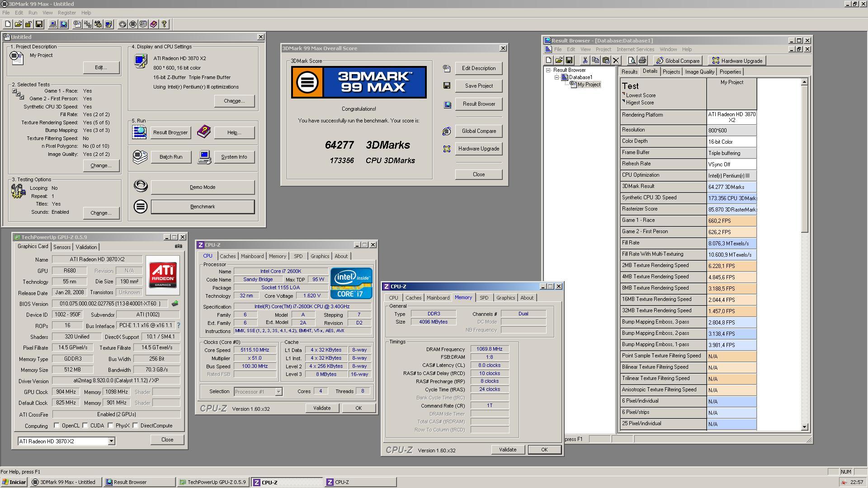
Task: Click the Project Description icon in 3DMark toolbar
Action: pyautogui.click(x=77, y=24)
